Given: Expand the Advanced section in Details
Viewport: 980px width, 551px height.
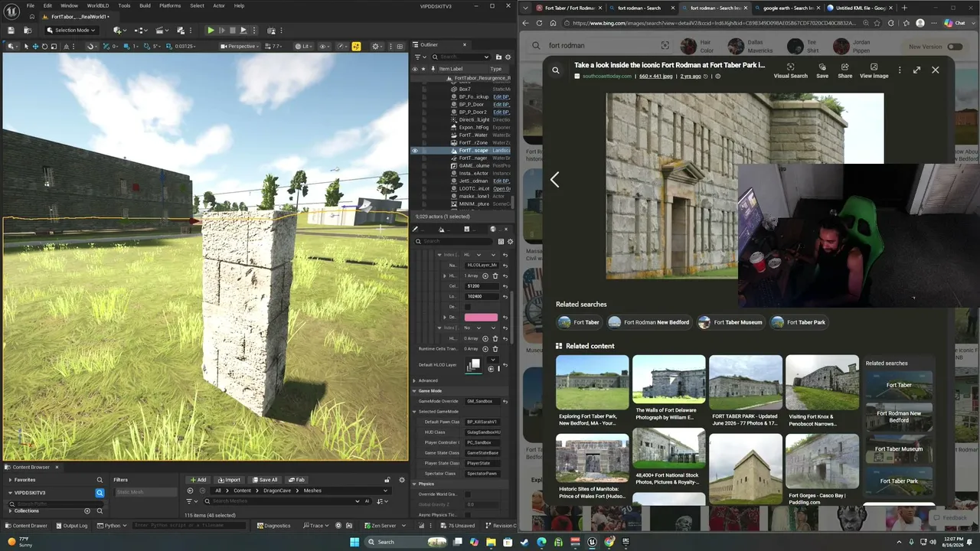Looking at the screenshot, I should (414, 380).
